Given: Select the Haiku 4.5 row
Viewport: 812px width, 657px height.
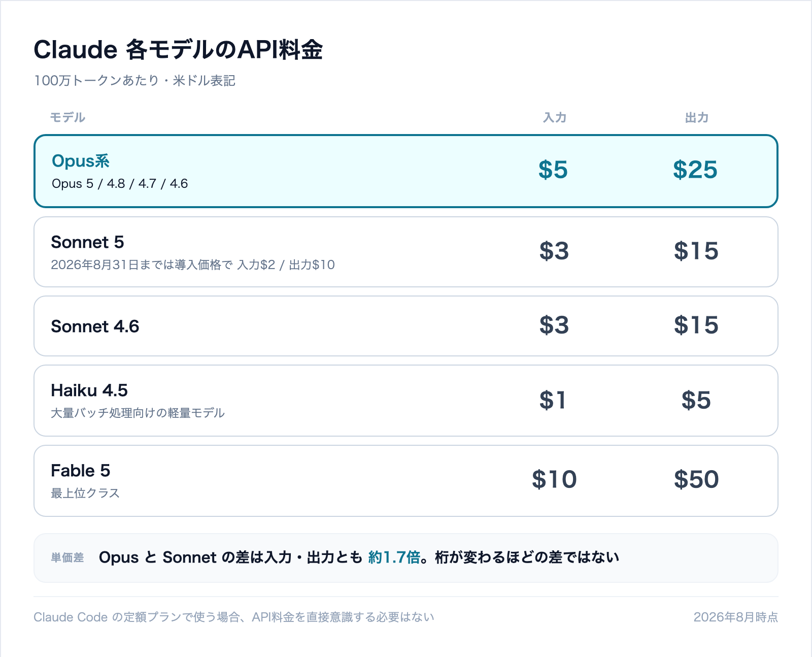Looking at the screenshot, I should tap(406, 401).
